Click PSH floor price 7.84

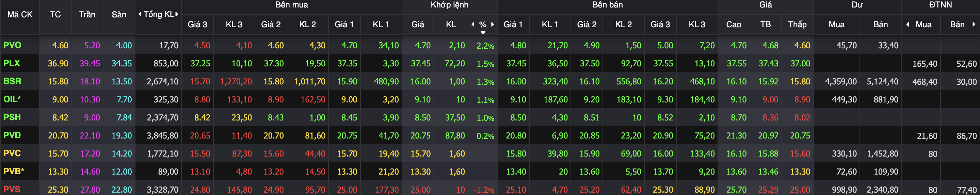pyautogui.click(x=124, y=118)
